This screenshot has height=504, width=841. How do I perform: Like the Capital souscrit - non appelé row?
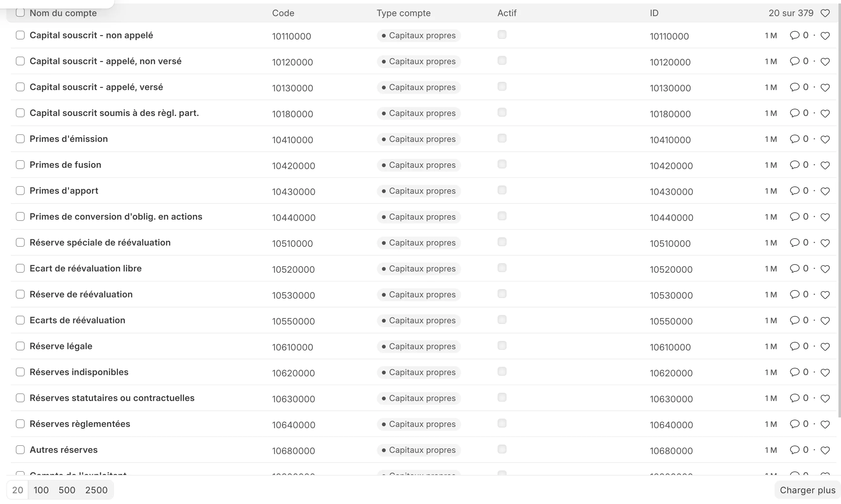(x=825, y=36)
